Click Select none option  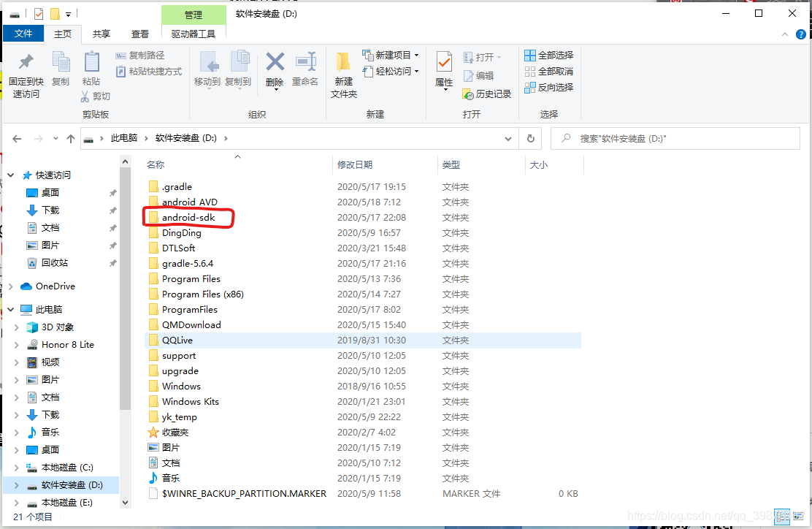click(x=549, y=72)
